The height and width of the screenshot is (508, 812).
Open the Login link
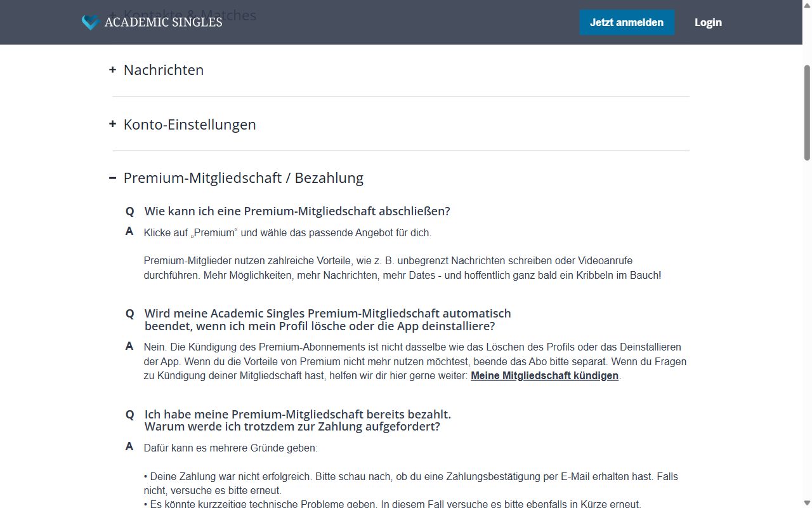click(708, 22)
